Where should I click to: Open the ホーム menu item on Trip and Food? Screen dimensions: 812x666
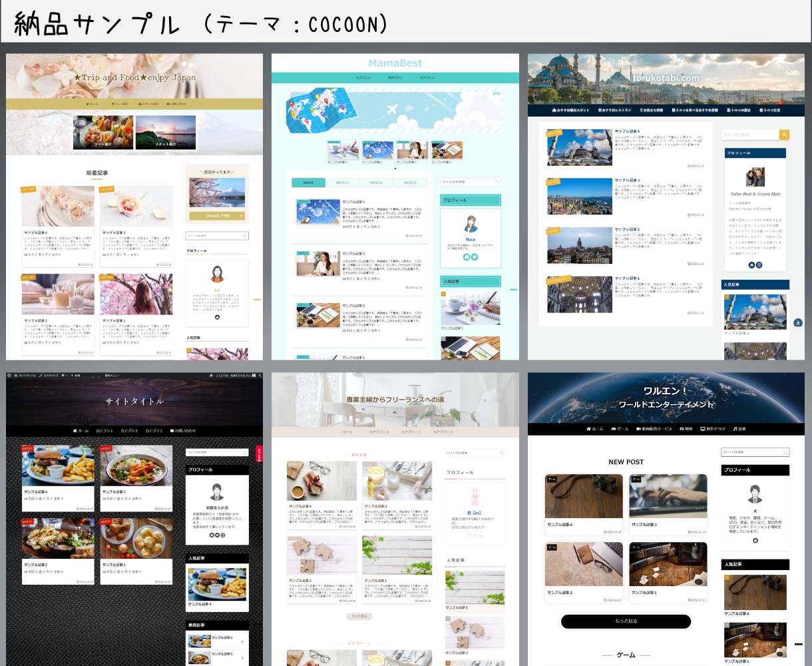92,104
